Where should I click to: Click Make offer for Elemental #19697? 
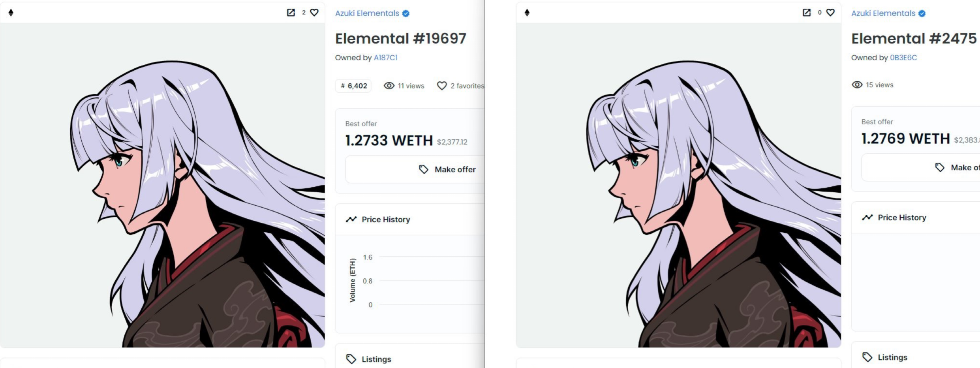tap(415, 169)
